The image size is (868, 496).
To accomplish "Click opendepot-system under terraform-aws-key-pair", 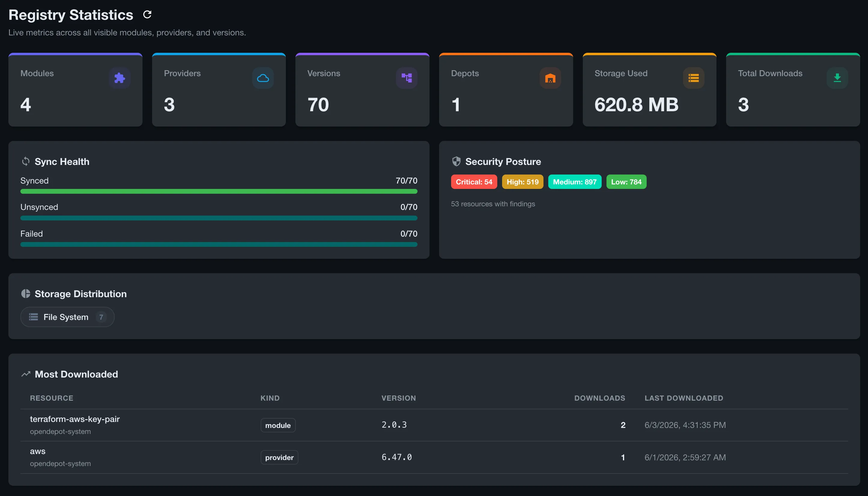I will click(x=60, y=431).
